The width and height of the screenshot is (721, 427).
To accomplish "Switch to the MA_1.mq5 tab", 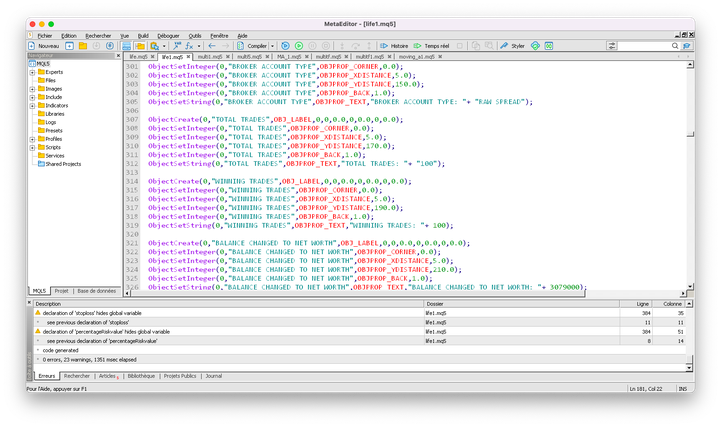I will 289,57.
